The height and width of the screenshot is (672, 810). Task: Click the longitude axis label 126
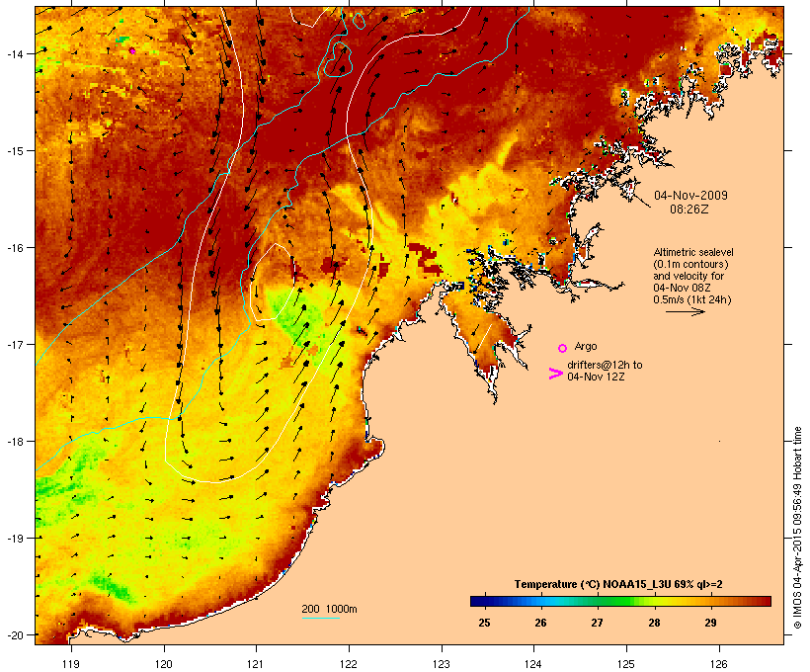[x=719, y=664]
